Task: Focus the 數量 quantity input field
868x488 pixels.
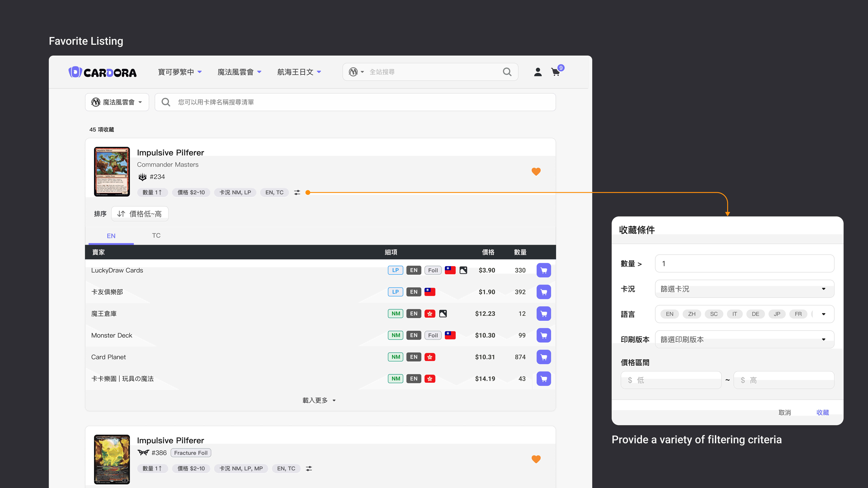Action: coord(745,263)
